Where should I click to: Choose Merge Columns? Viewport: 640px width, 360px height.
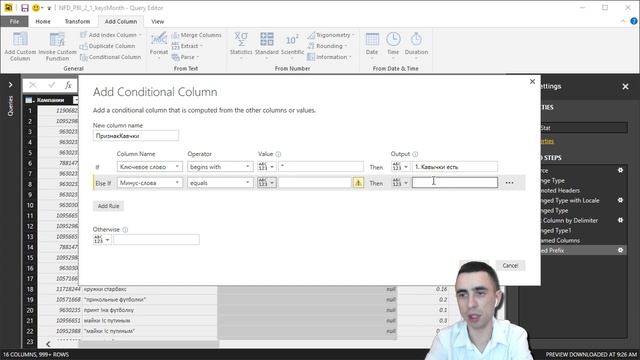point(196,35)
